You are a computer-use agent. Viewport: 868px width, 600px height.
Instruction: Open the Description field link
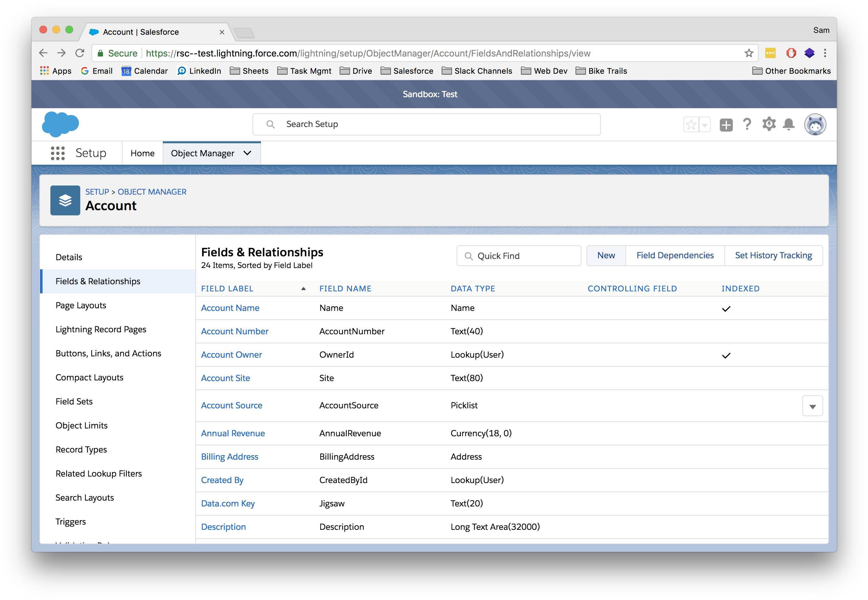click(223, 527)
